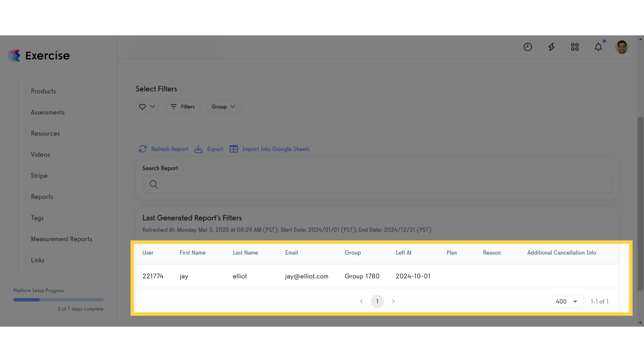
Task: Click the Last Name column header
Action: 246,253
